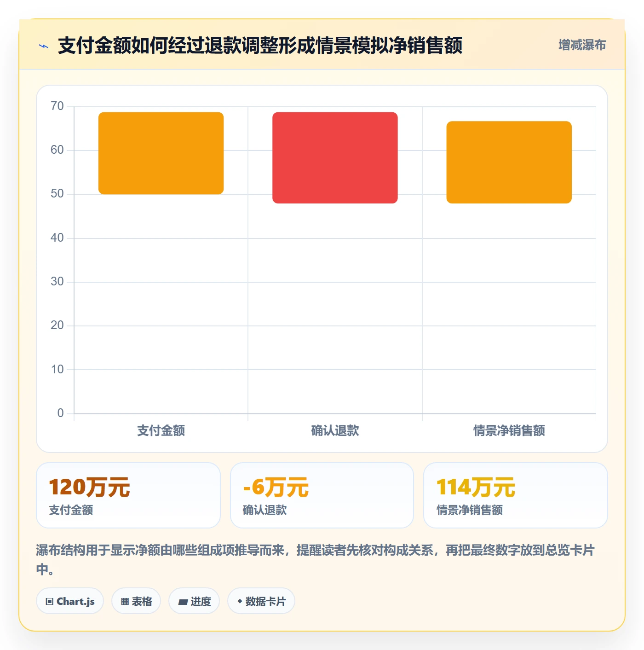The image size is (644, 650).
Task: Click the diamond icon in 数据卡片 chip
Action: coord(240,601)
